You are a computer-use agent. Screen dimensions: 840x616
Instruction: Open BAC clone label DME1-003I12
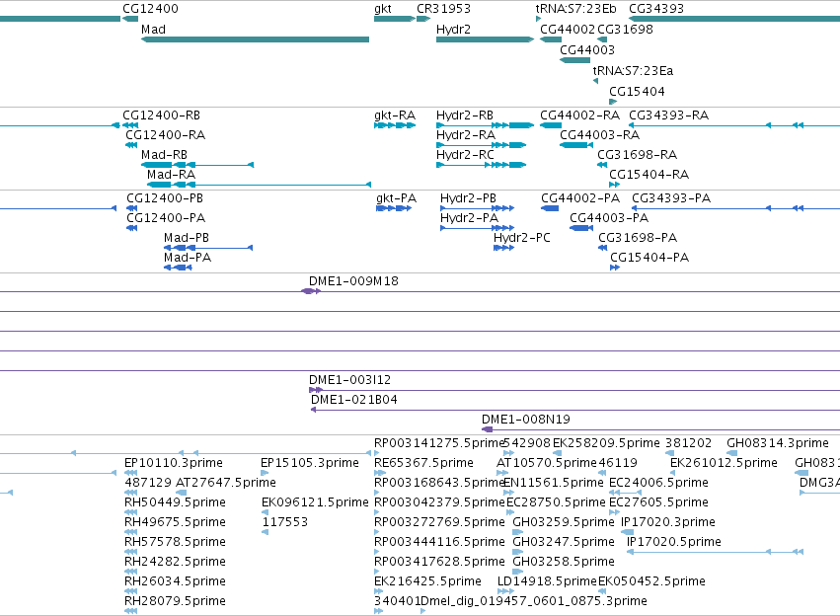coord(349,380)
